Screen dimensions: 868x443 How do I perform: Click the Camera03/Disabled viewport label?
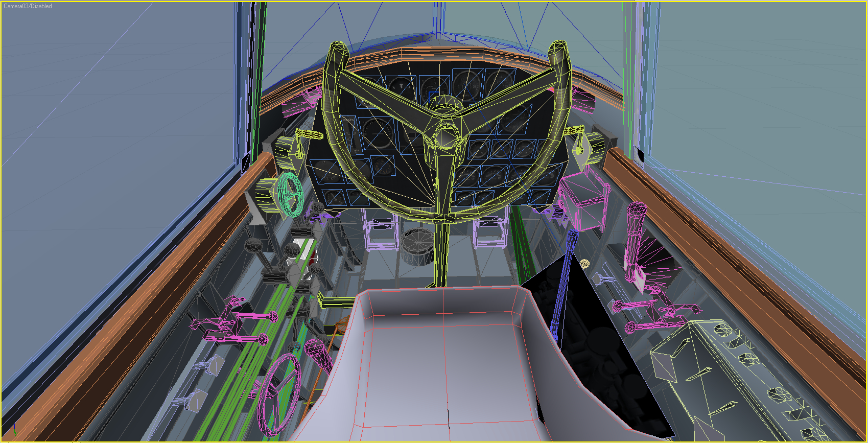tap(28, 6)
